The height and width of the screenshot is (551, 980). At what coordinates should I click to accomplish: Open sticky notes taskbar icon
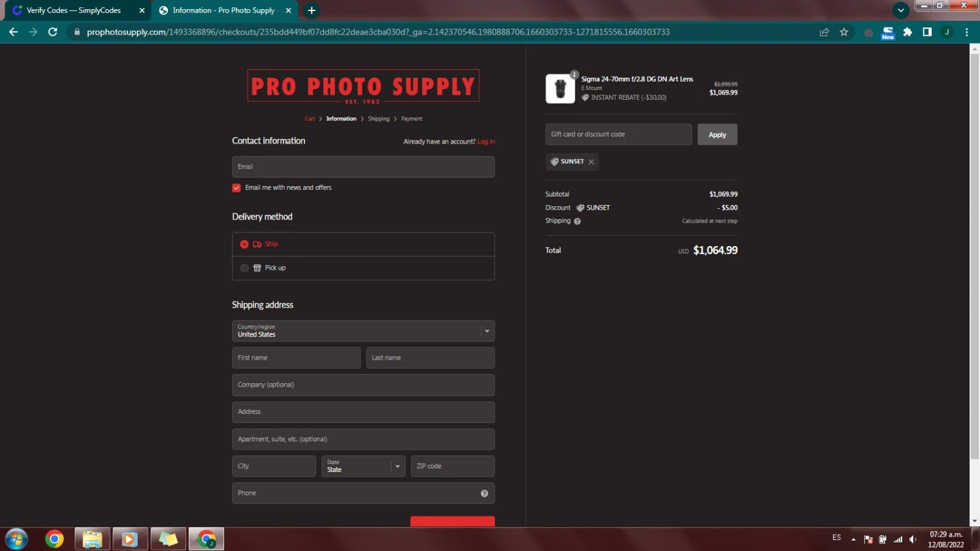168,539
